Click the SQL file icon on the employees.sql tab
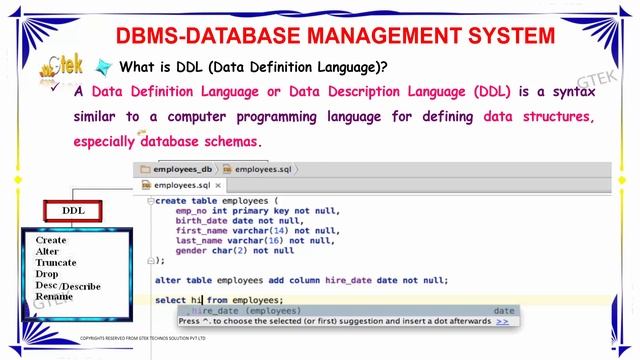 146,185
